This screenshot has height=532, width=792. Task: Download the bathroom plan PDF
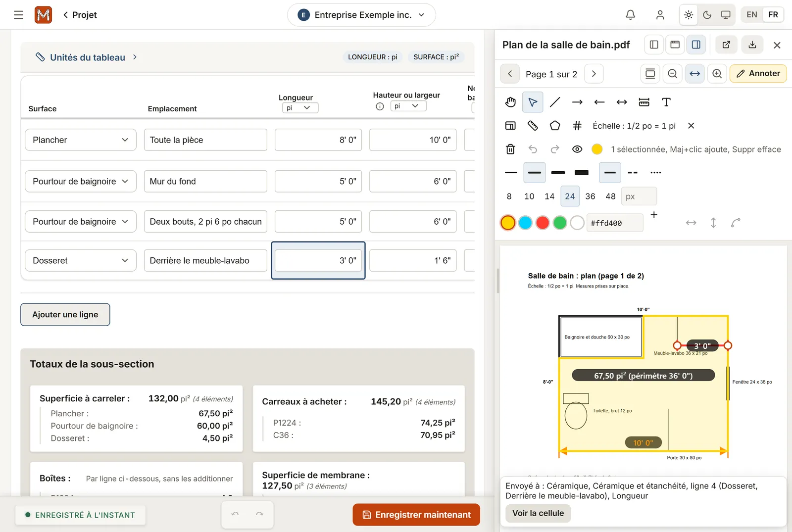(752, 45)
